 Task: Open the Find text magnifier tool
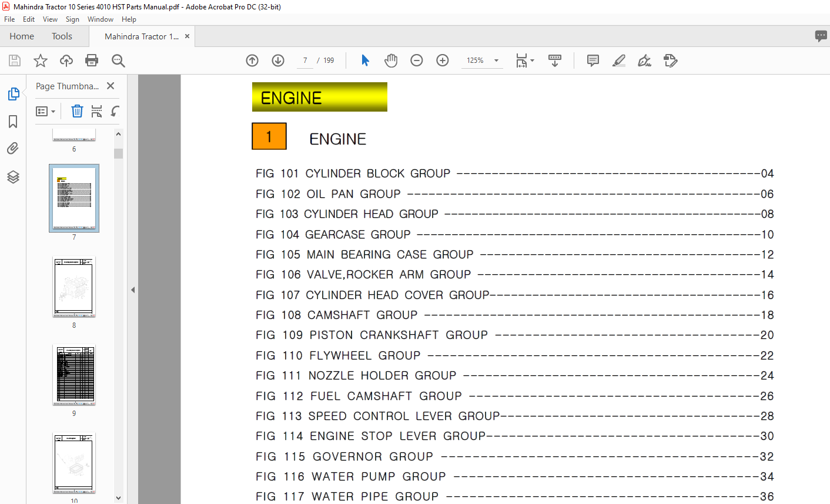(x=118, y=61)
